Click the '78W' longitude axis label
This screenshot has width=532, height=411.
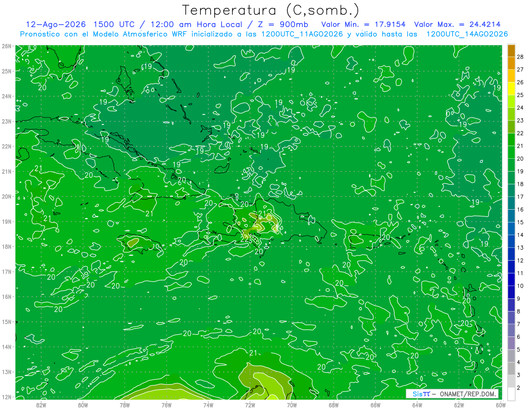pos(125,404)
